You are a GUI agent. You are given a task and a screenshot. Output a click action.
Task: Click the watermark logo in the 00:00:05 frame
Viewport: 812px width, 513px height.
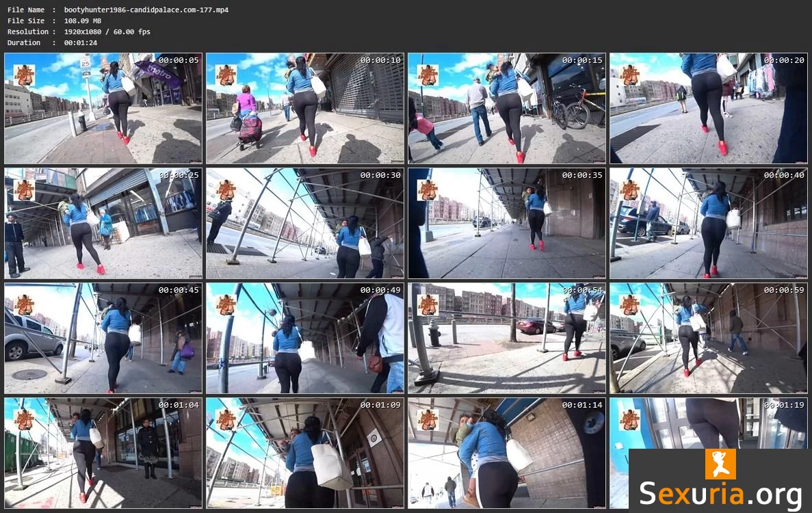pos(24,75)
